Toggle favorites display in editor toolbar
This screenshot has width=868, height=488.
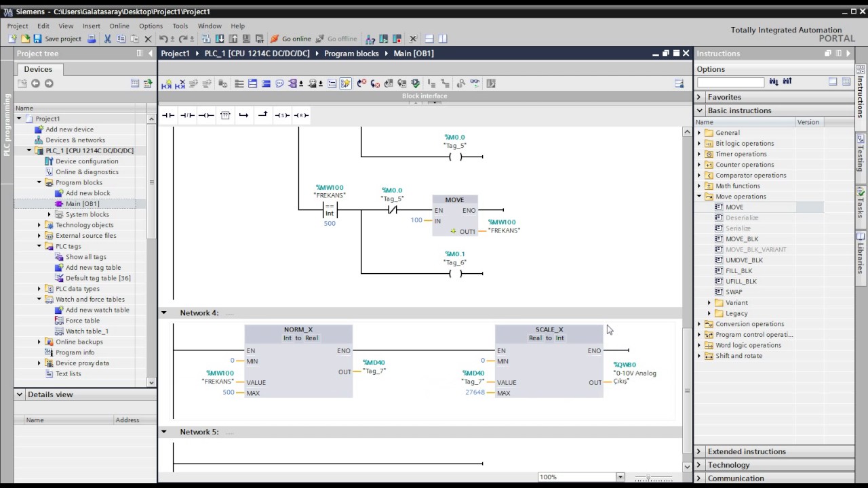[345, 83]
